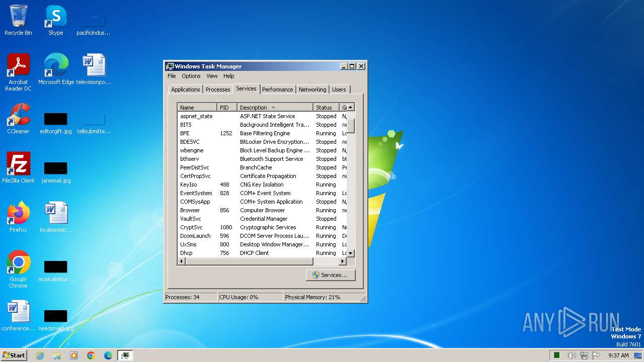Image resolution: width=644 pixels, height=362 pixels.
Task: Sort services by Description column header
Action: click(x=275, y=107)
